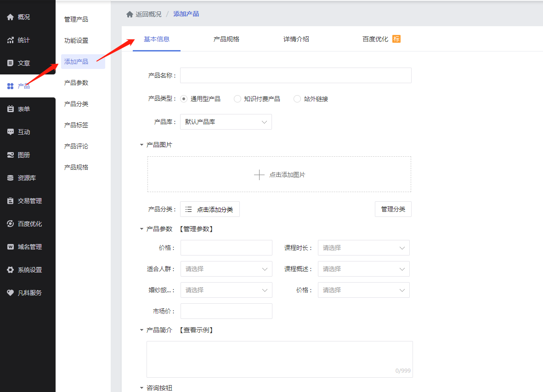The height and width of the screenshot is (392, 543).
Task: Open the 资源库 database icon
Action: (x=10, y=178)
